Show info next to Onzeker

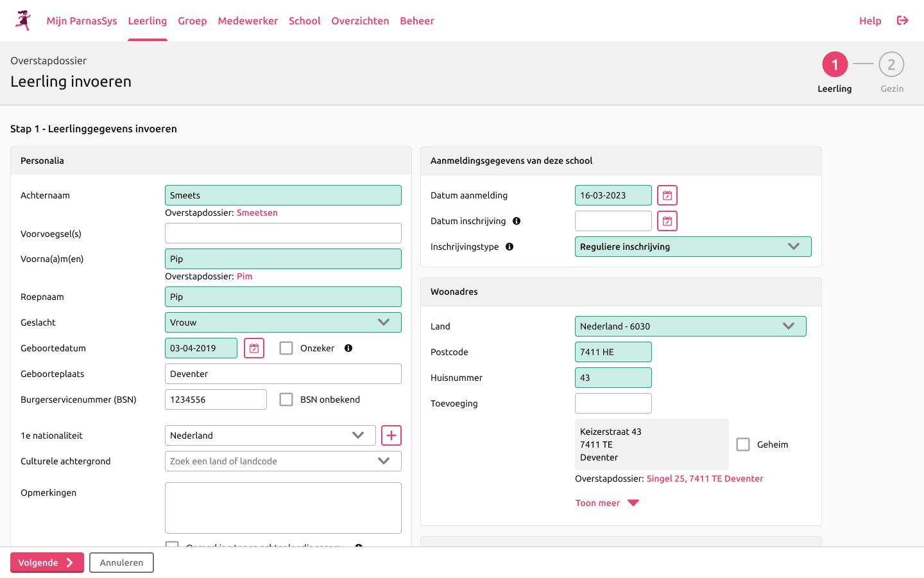(348, 348)
